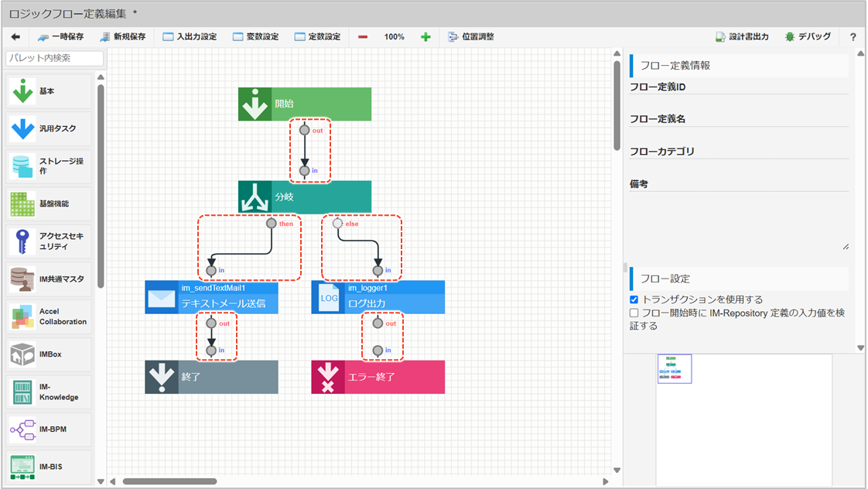Toggle トランザクションを使用する checkbox
Image resolution: width=868 pixels, height=489 pixels.
tap(634, 299)
